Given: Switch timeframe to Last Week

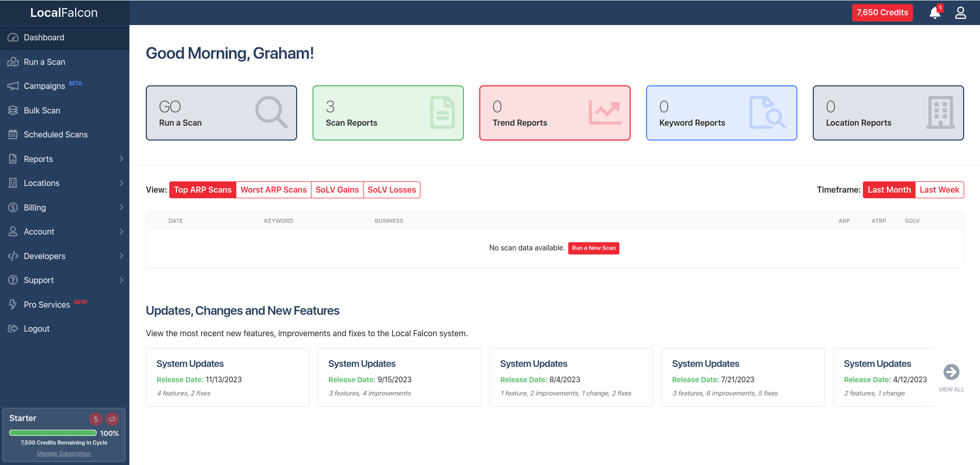Looking at the screenshot, I should point(939,190).
